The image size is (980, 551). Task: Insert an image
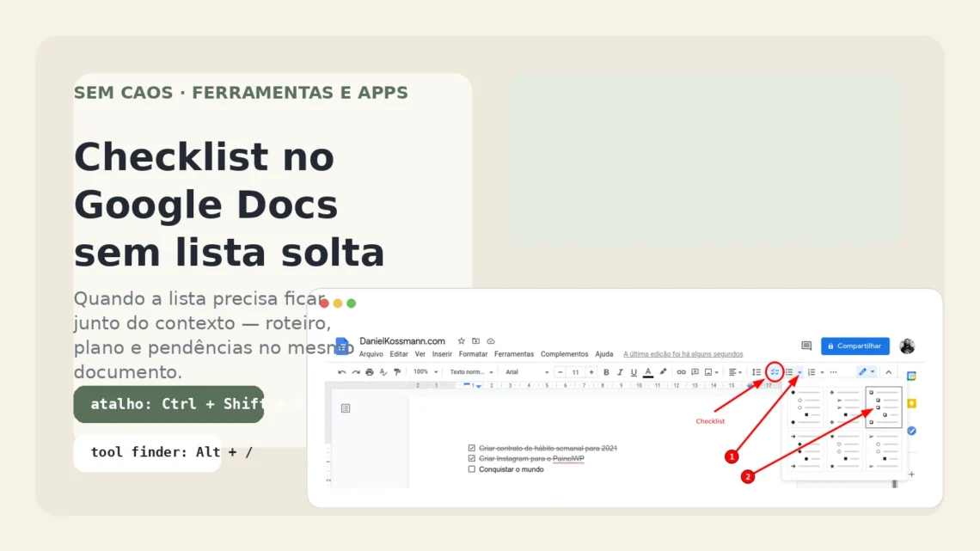click(708, 372)
